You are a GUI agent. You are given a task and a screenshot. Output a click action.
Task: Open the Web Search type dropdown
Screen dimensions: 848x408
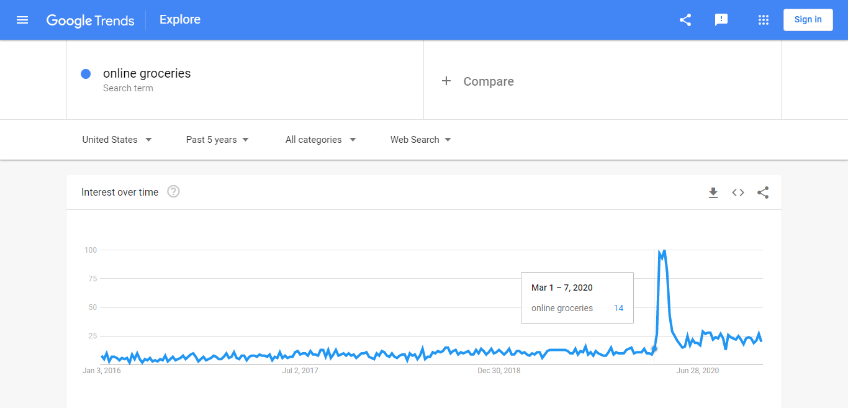[421, 140]
